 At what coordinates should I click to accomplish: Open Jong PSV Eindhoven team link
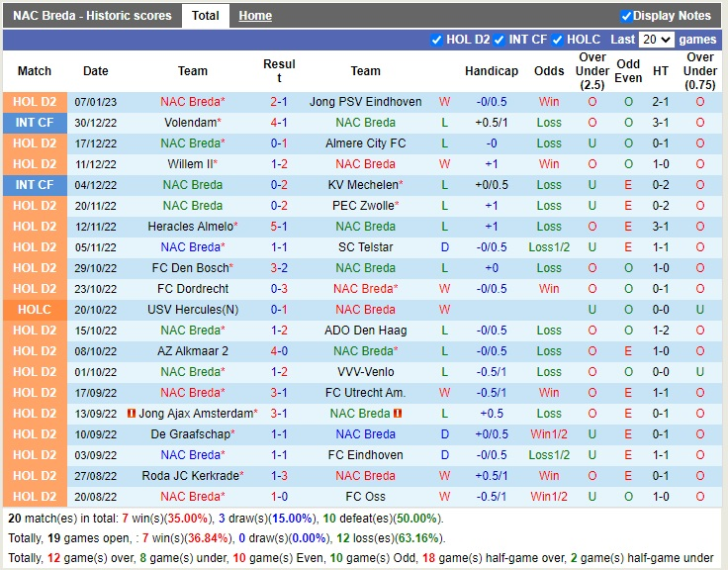point(365,102)
